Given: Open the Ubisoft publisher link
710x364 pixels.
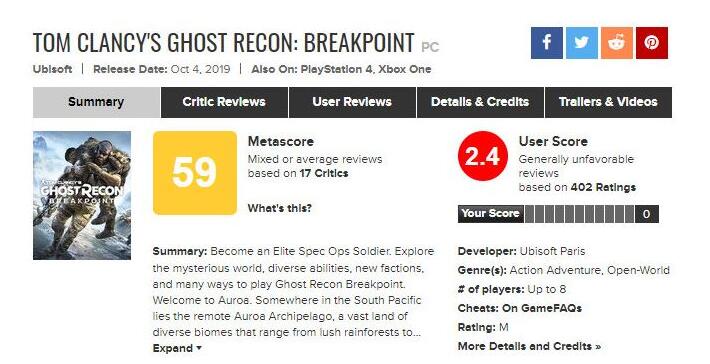Looking at the screenshot, I should [x=53, y=69].
